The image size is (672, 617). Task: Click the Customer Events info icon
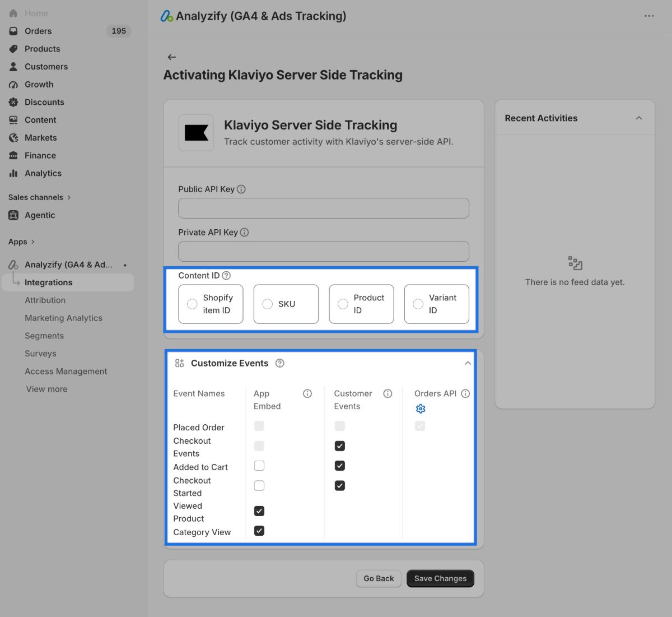pos(388,393)
